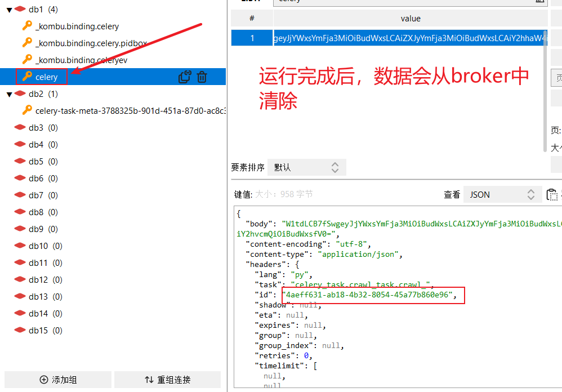
Task: Click the "content-encoding" line in JSON
Action: (x=308, y=244)
